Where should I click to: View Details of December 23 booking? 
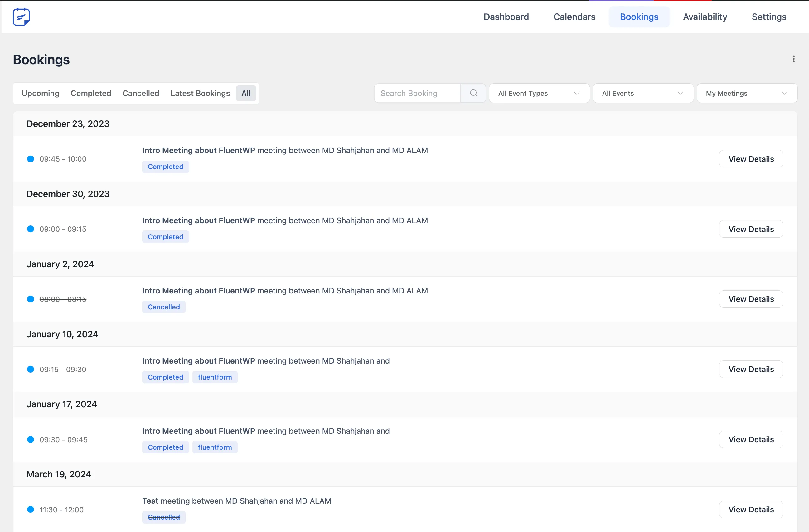coord(751,159)
